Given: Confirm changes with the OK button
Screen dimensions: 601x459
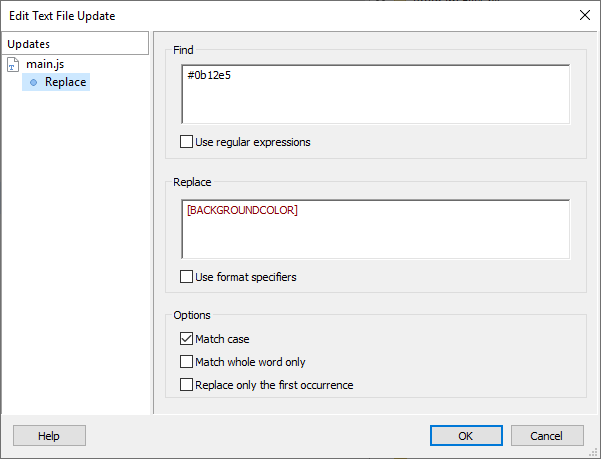Looking at the screenshot, I should coord(466,436).
